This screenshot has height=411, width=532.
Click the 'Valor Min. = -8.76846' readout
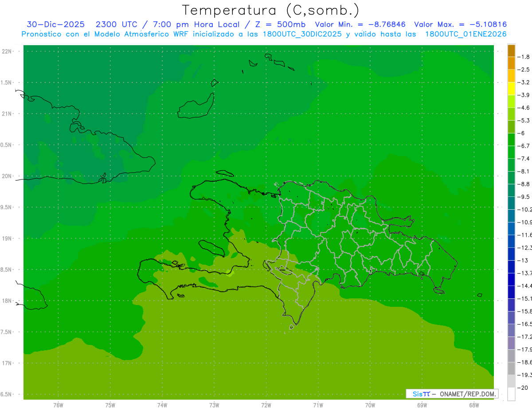[x=360, y=24]
